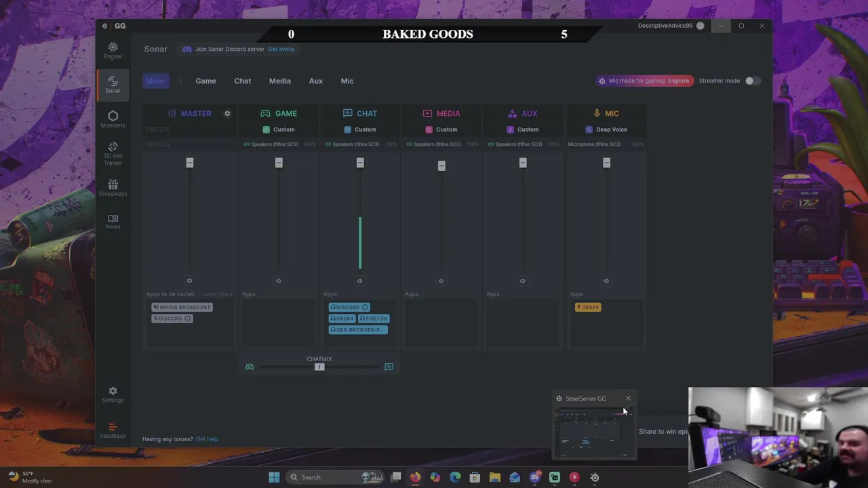Click Explore on Mic made for gaming banner
Viewport: 868px width, 488px height.
pos(678,81)
